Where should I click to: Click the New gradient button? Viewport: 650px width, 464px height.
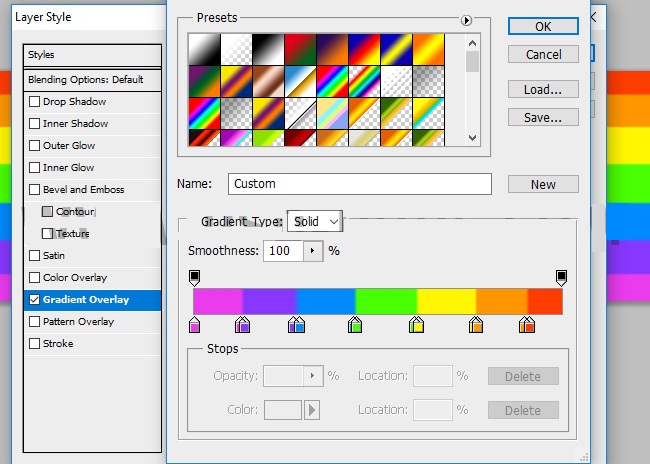point(543,184)
